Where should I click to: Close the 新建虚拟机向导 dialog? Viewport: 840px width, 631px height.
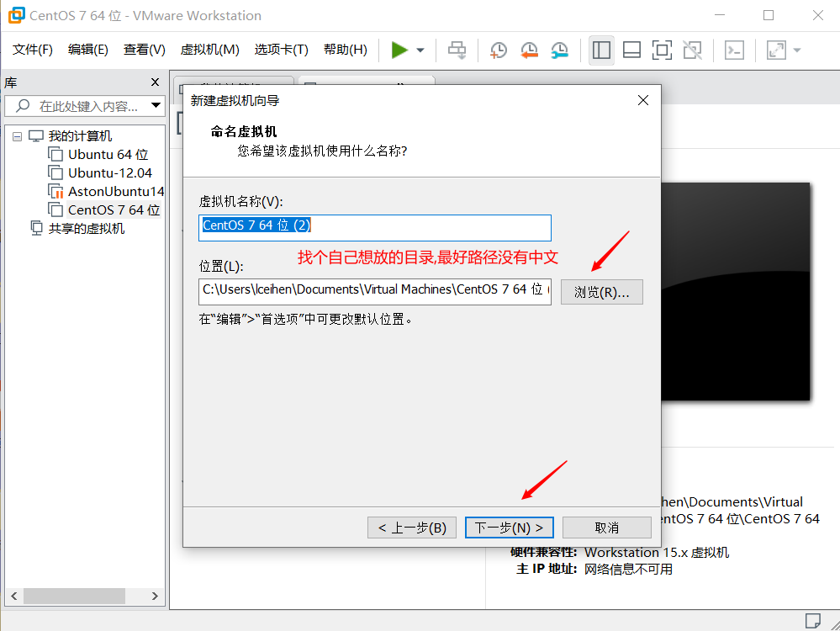643,100
